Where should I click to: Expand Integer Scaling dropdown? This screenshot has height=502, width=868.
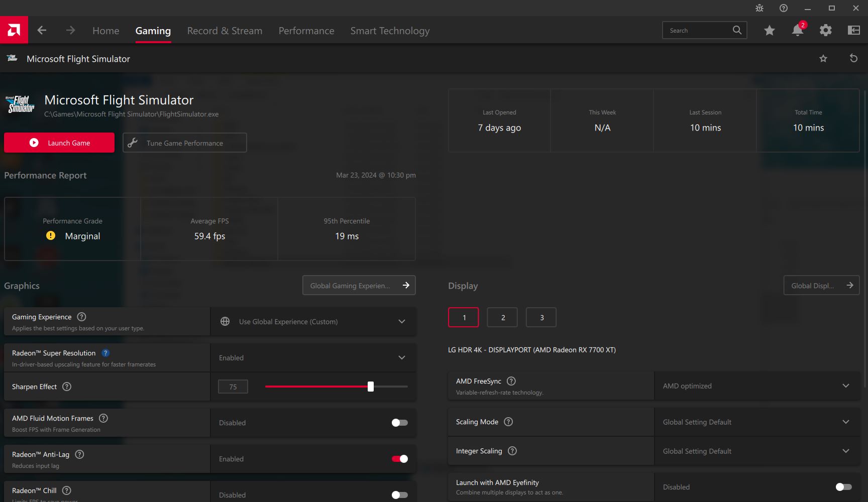(x=757, y=451)
